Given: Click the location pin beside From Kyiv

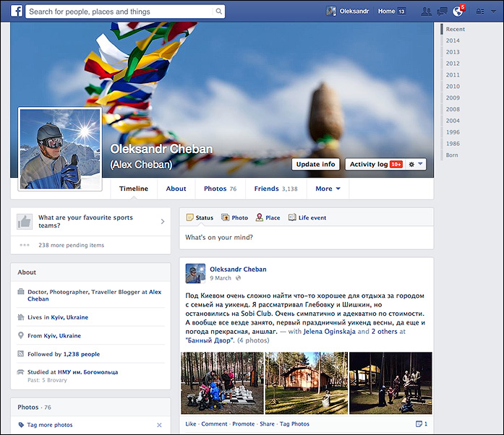Looking at the screenshot, I should coord(20,335).
